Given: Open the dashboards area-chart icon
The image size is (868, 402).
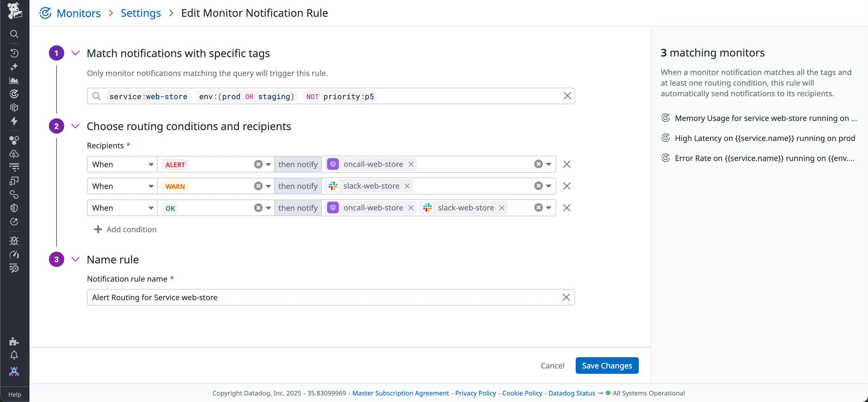Looking at the screenshot, I should 14,80.
